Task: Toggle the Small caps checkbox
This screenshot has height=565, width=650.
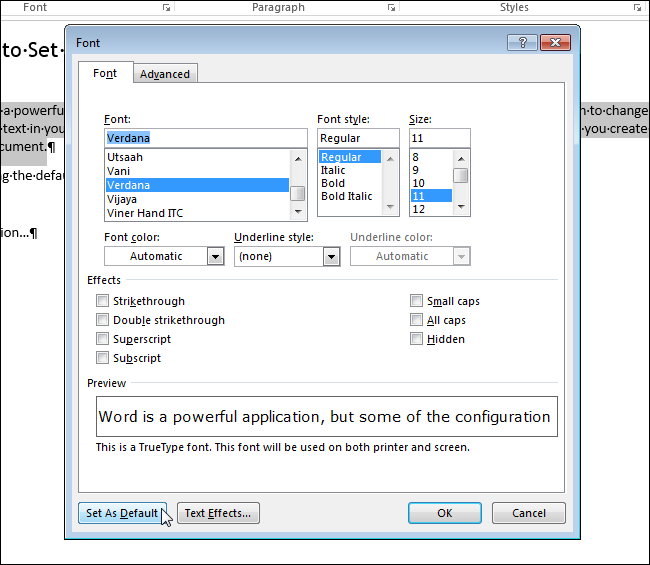Action: (416, 301)
